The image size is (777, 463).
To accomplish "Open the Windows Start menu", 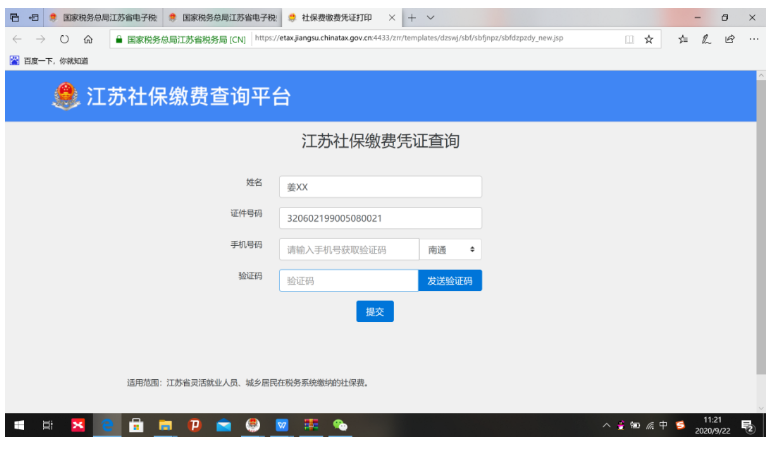I will [19, 425].
